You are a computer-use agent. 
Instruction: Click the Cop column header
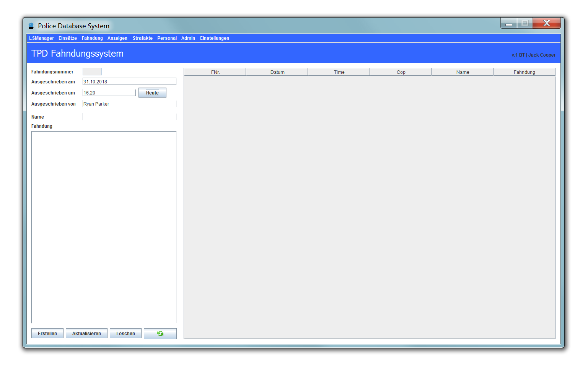401,72
